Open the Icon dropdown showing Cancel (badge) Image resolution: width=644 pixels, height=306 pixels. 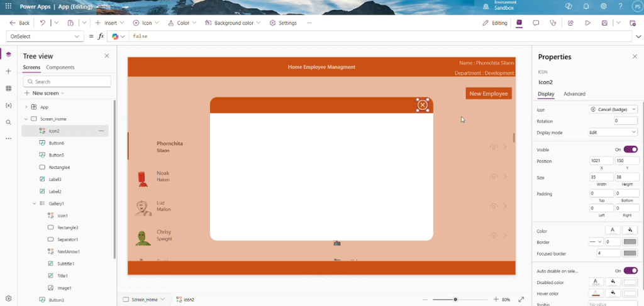click(x=613, y=109)
